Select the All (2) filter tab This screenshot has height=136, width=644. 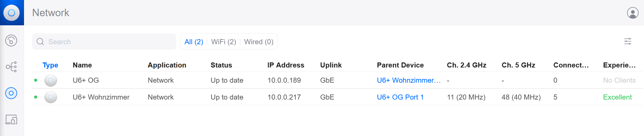click(x=194, y=42)
